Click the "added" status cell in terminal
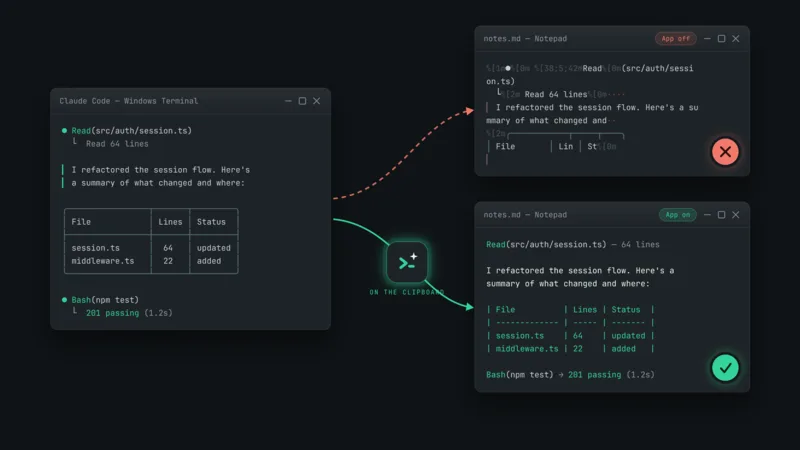The height and width of the screenshot is (450, 800). tap(209, 261)
